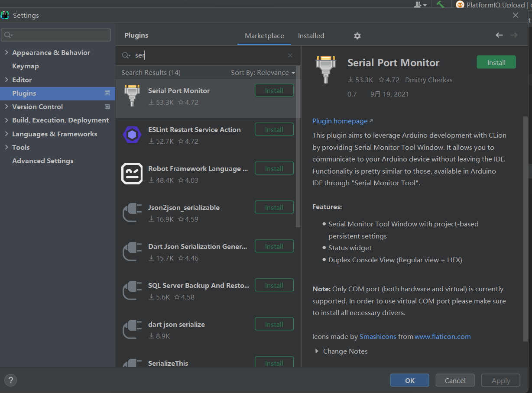This screenshot has height=393, width=532.
Task: Click the plugin details vertical scrollbar
Action: pyautogui.click(x=526, y=229)
